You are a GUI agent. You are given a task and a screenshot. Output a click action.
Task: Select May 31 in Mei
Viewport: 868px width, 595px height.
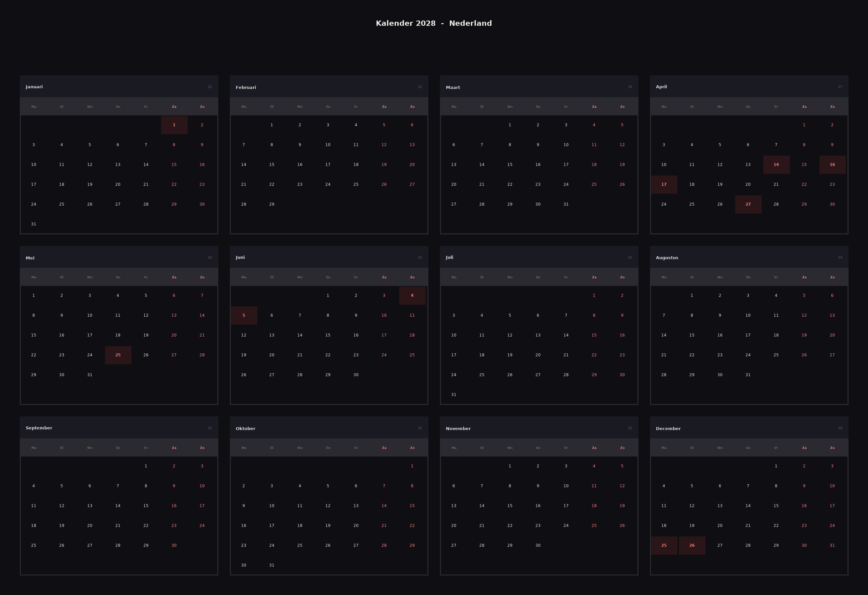point(90,375)
